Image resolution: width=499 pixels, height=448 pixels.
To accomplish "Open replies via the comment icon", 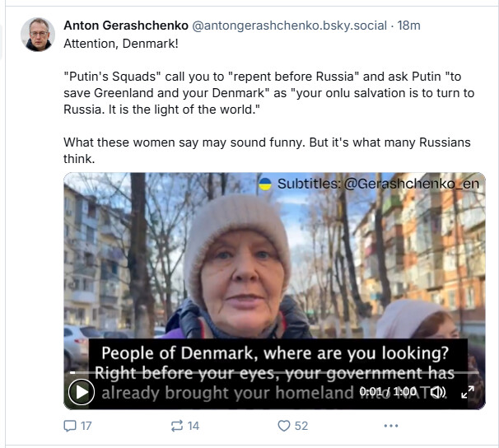I will 70,426.
